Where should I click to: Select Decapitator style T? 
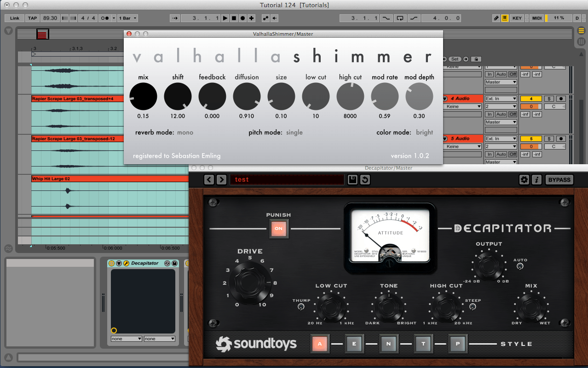point(423,344)
